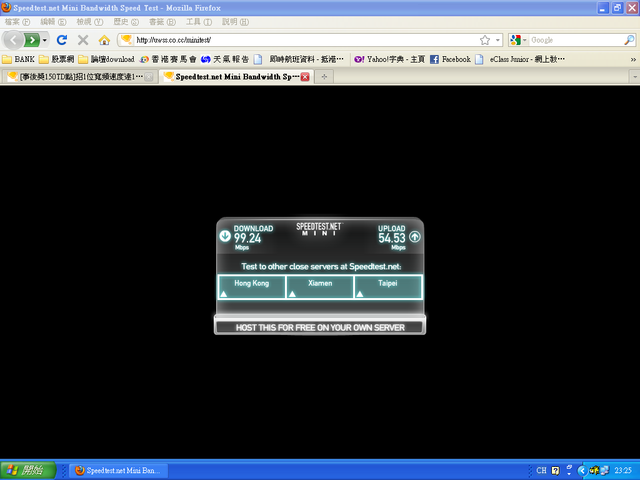Click the SPEEDTEST.NET MINI logo
Image resolution: width=640 pixels, height=480 pixels.
[x=319, y=229]
